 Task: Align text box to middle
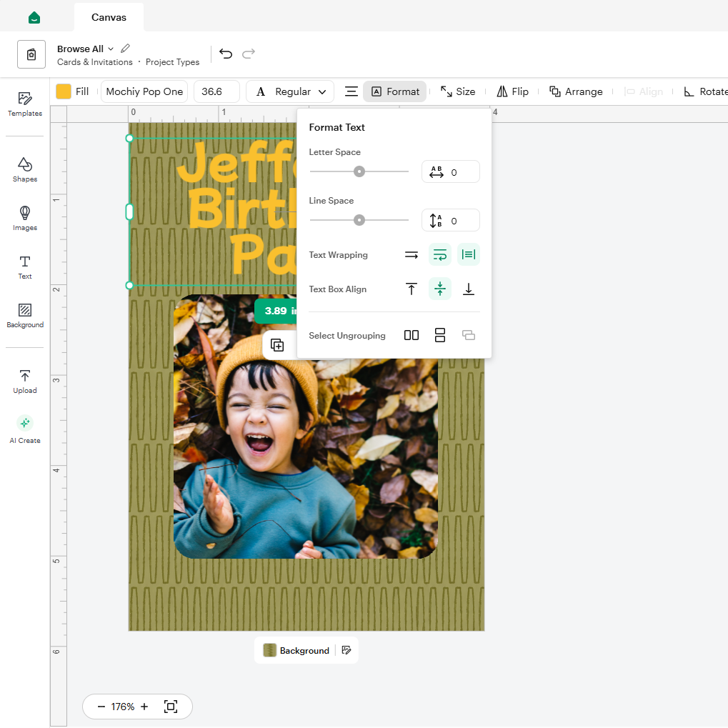coord(439,289)
